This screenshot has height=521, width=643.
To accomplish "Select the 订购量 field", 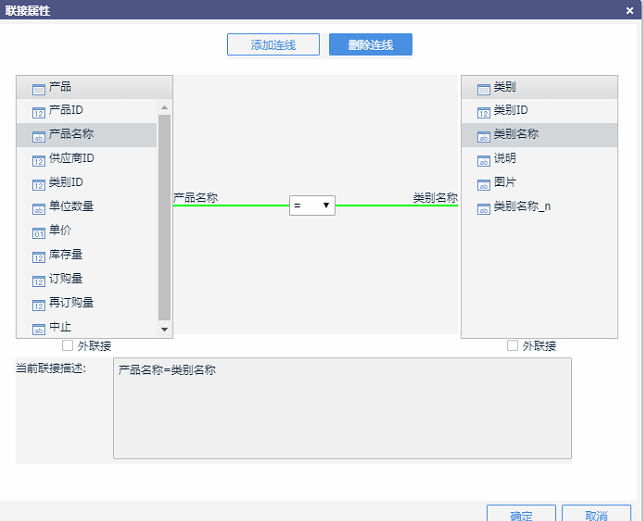I will click(87, 279).
